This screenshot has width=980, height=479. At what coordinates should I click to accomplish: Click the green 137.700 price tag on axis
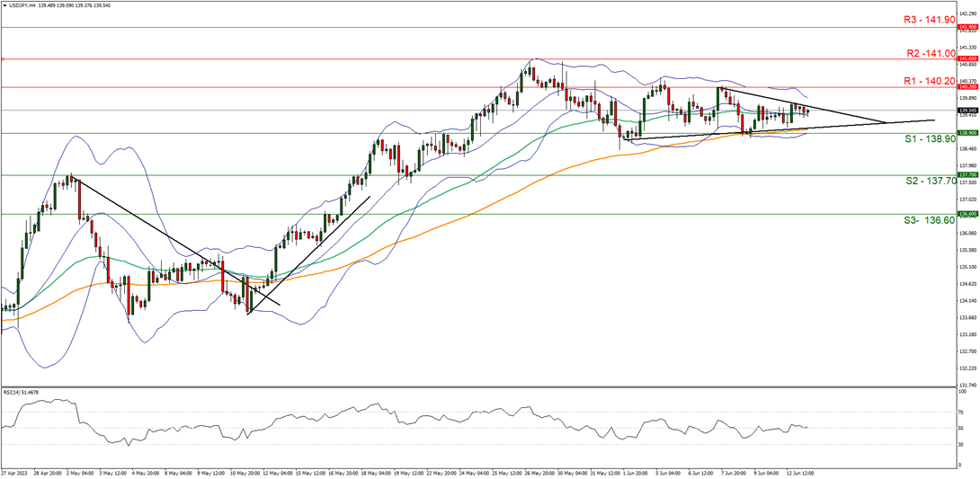968,175
